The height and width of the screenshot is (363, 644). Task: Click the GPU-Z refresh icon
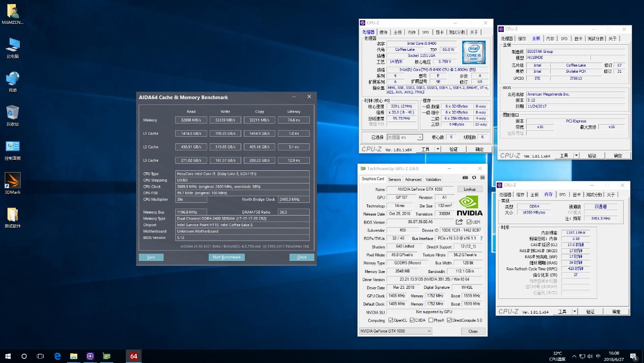pos(474,178)
